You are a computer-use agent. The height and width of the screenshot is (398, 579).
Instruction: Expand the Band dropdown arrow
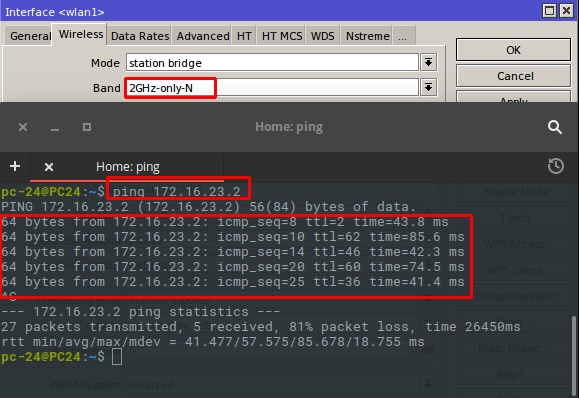(428, 88)
